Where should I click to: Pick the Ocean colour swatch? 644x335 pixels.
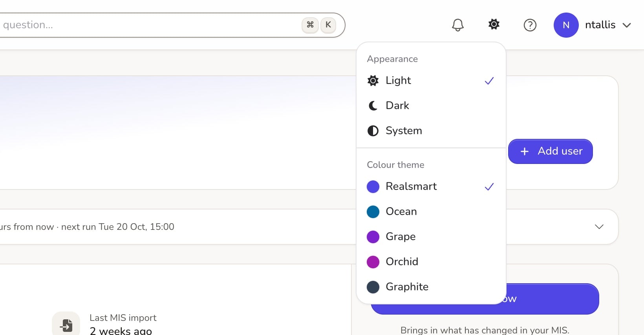(x=373, y=211)
